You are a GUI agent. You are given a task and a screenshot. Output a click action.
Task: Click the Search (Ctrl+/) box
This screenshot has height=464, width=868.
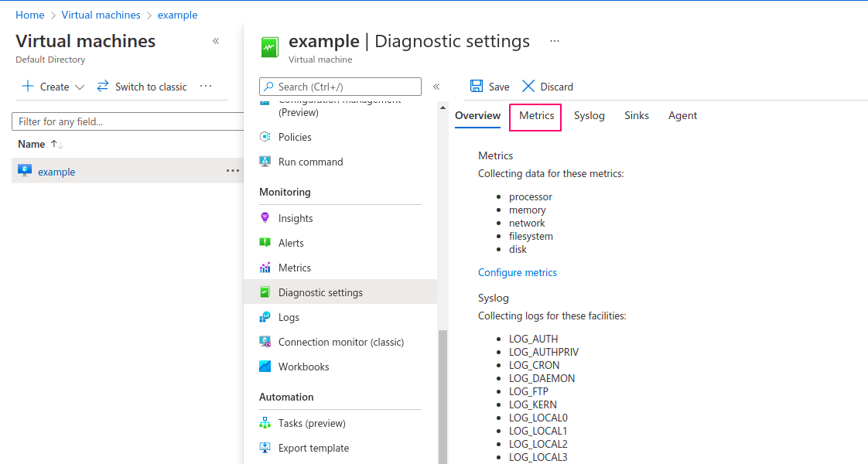pos(340,87)
